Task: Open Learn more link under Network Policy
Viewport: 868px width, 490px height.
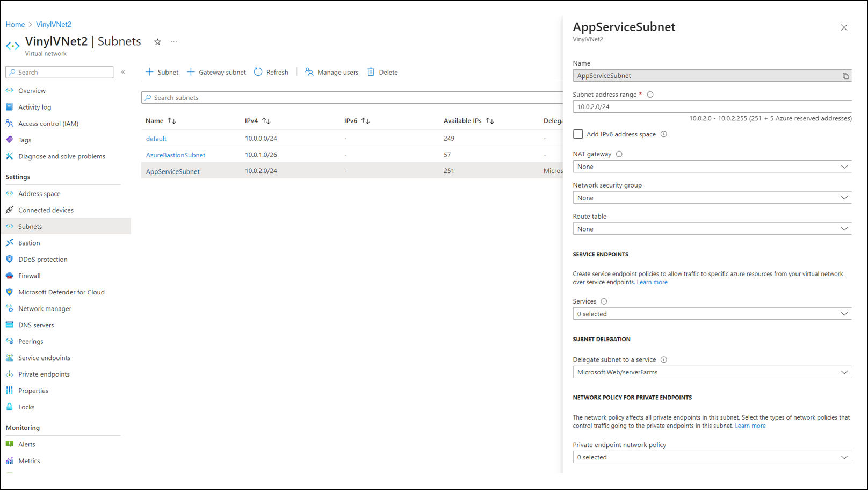Action: 750,426
